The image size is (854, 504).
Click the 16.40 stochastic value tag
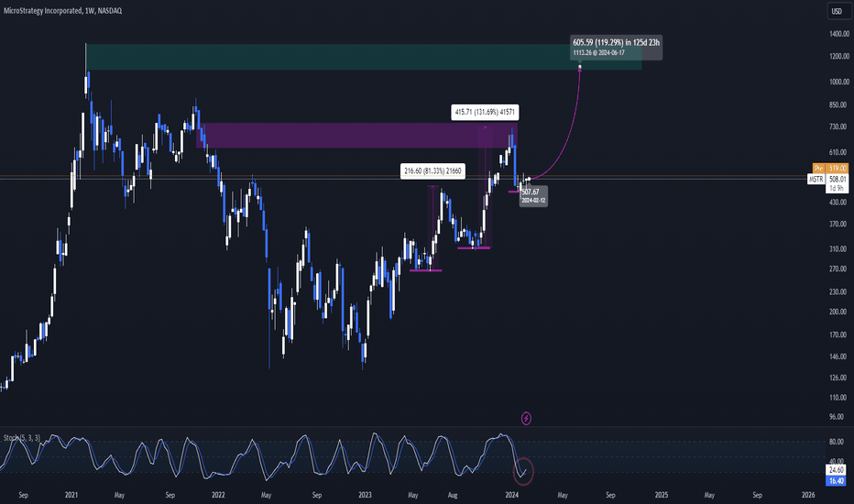[836, 480]
